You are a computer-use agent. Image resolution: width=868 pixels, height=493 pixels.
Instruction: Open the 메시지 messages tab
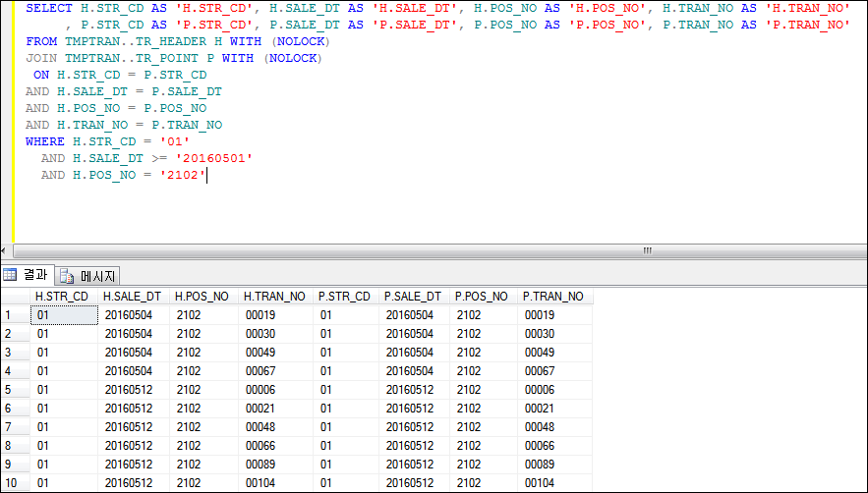point(88,276)
